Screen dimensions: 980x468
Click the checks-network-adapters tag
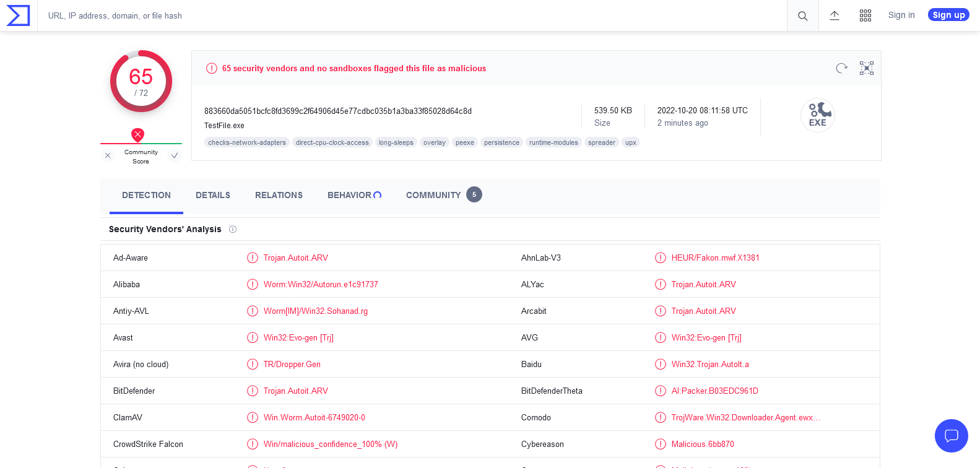(247, 142)
